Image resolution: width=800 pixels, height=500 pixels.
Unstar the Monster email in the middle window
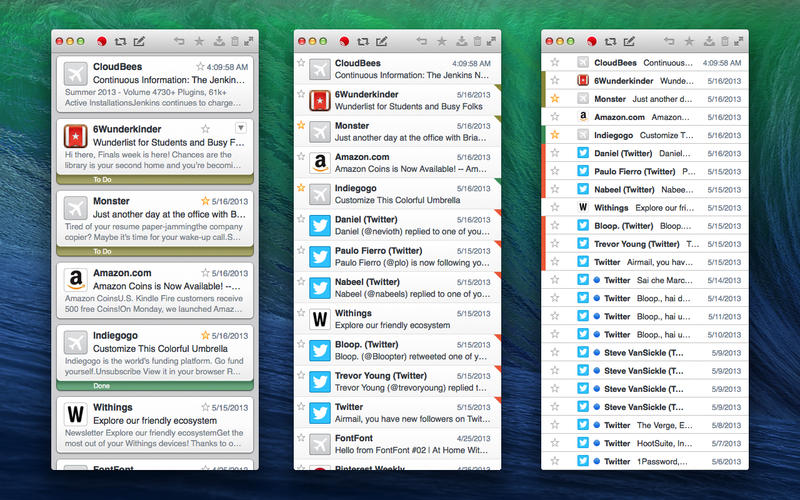301,126
